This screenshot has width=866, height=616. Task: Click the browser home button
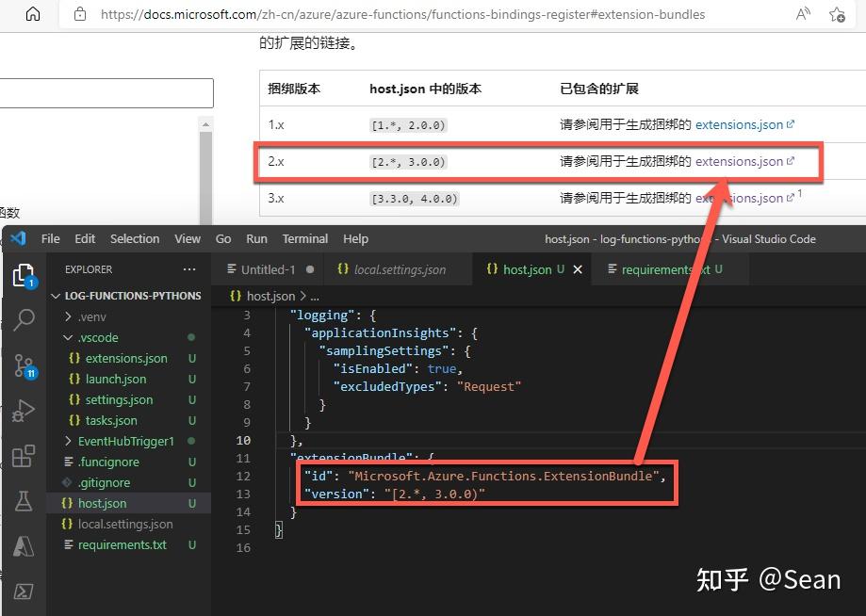[x=33, y=14]
